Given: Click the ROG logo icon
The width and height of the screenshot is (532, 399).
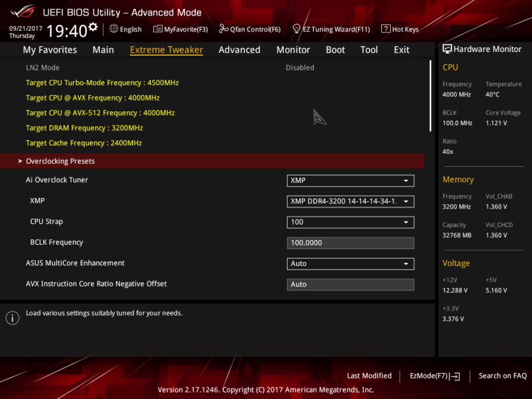Looking at the screenshot, I should pyautogui.click(x=22, y=11).
